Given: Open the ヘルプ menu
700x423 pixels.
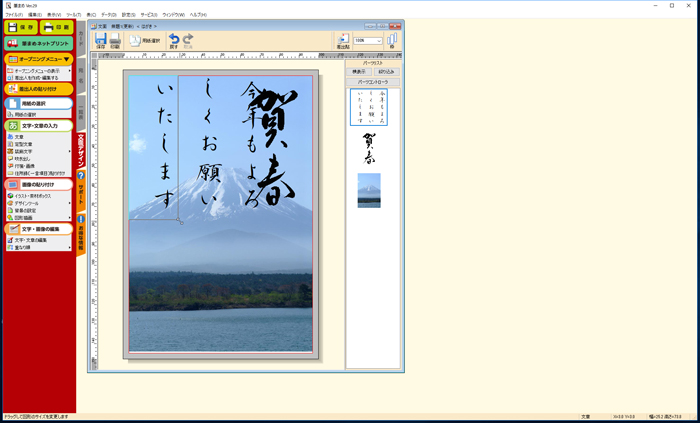Looking at the screenshot, I should [198, 15].
